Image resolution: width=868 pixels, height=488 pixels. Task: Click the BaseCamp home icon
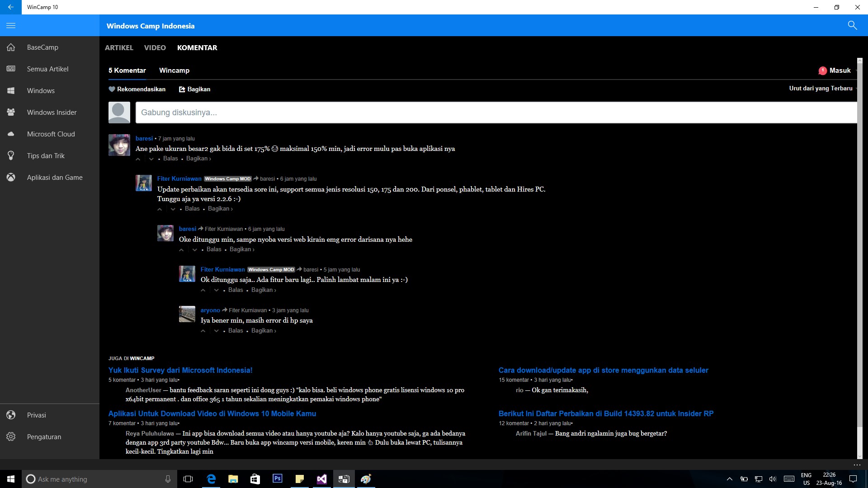coord(11,47)
